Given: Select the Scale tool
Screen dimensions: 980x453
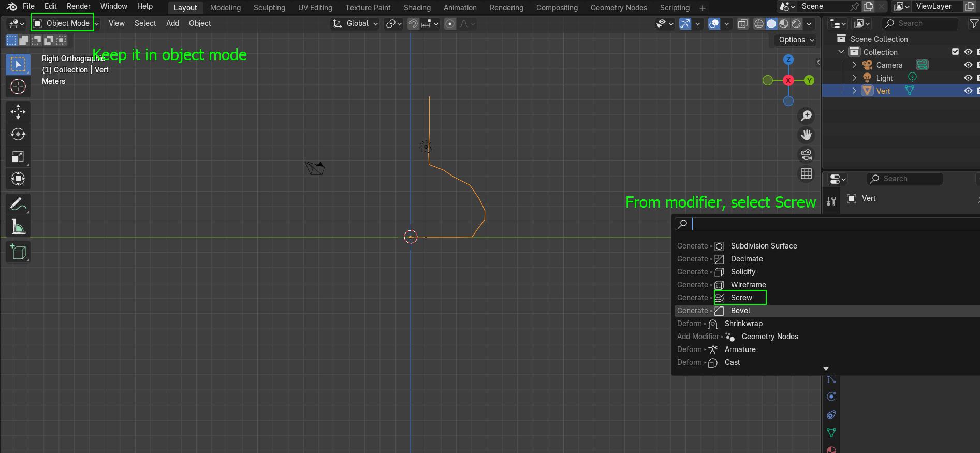Looking at the screenshot, I should click(x=18, y=156).
